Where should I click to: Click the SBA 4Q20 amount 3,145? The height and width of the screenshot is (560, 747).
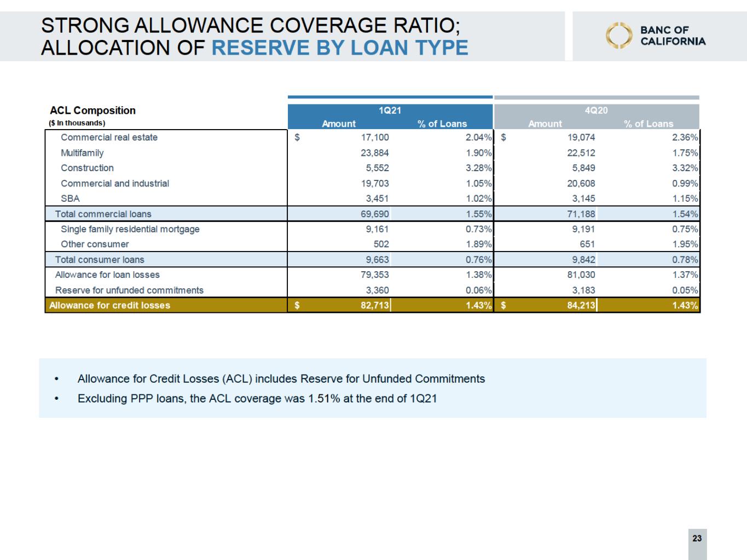[x=583, y=199]
